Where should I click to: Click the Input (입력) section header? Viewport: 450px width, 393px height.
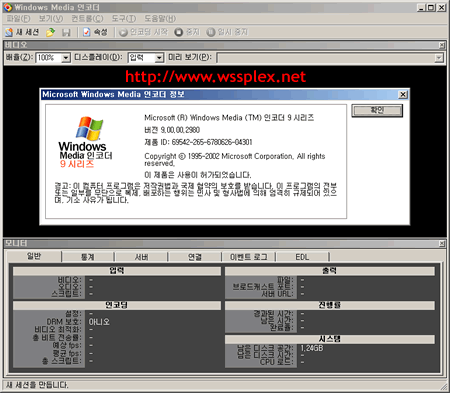point(117,271)
